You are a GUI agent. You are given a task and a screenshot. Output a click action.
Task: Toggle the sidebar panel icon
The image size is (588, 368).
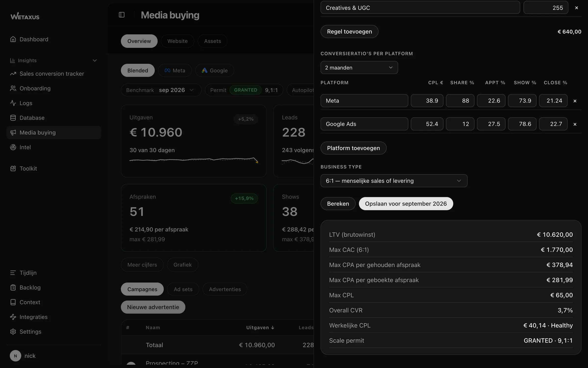[x=122, y=15]
